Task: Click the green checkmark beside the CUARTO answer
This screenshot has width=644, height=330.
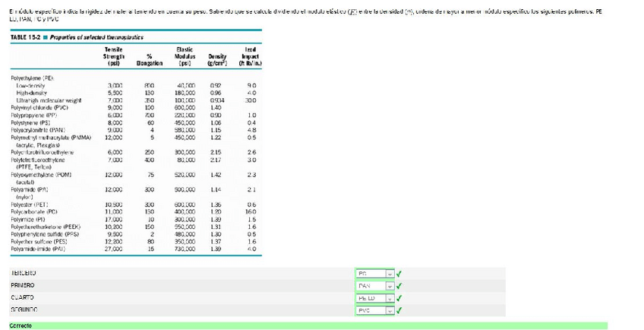Action: tap(399, 297)
